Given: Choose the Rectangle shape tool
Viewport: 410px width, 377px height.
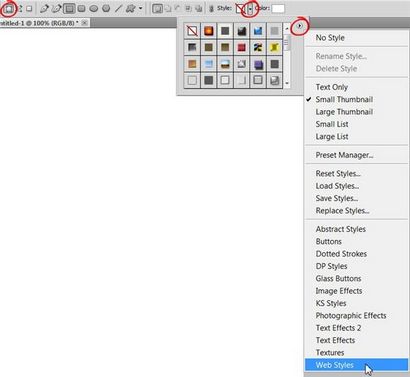Looking at the screenshot, I should pyautogui.click(x=69, y=9).
